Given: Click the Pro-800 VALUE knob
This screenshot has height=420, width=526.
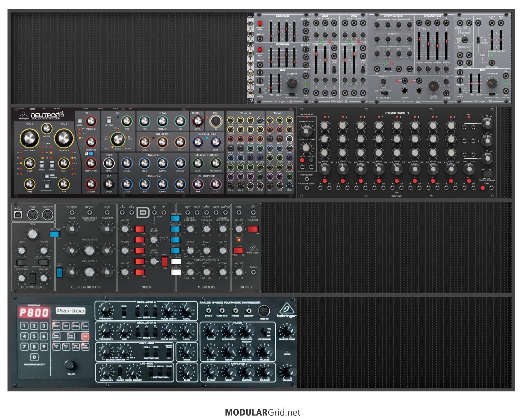Looking at the screenshot, I should [x=70, y=365].
